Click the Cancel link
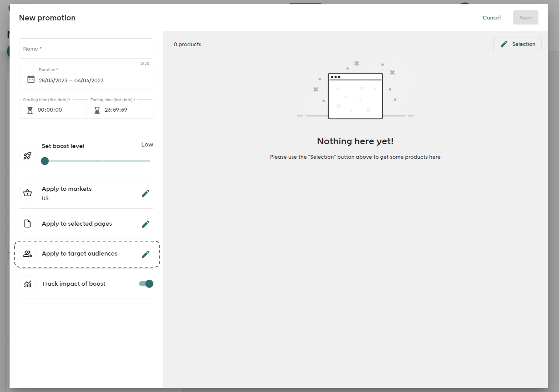Image resolution: width=559 pixels, height=392 pixels. click(491, 18)
